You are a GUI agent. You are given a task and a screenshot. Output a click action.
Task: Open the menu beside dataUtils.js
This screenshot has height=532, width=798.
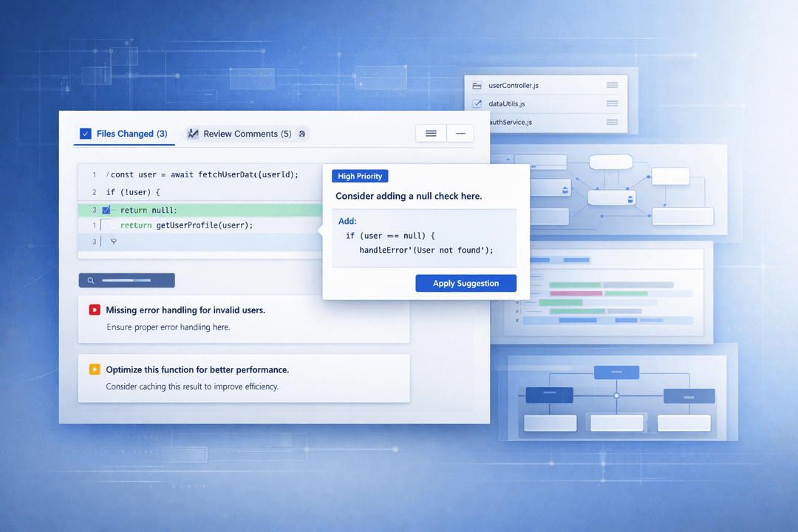[x=612, y=103]
